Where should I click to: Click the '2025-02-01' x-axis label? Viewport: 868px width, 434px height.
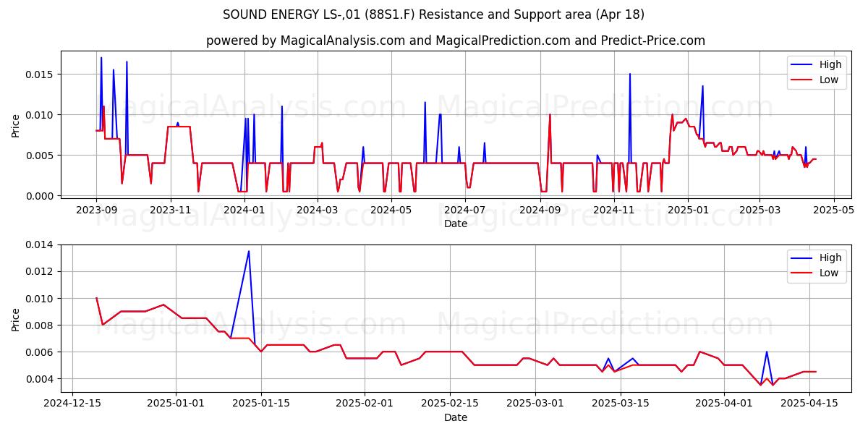coord(365,404)
